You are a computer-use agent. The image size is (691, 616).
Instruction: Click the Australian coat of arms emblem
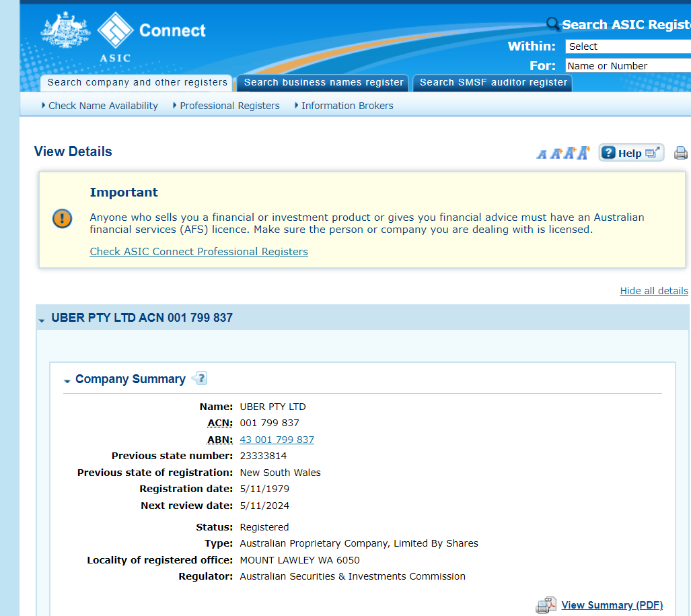pyautogui.click(x=65, y=30)
